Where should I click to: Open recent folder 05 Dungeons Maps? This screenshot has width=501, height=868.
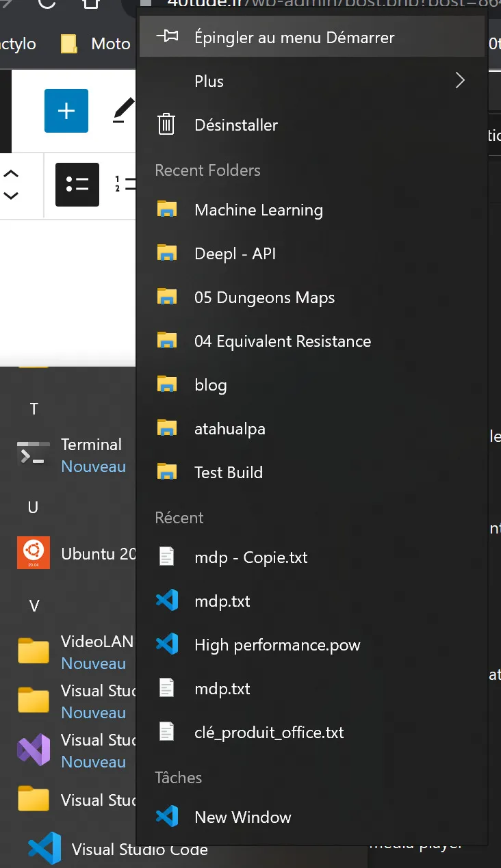coord(312,298)
